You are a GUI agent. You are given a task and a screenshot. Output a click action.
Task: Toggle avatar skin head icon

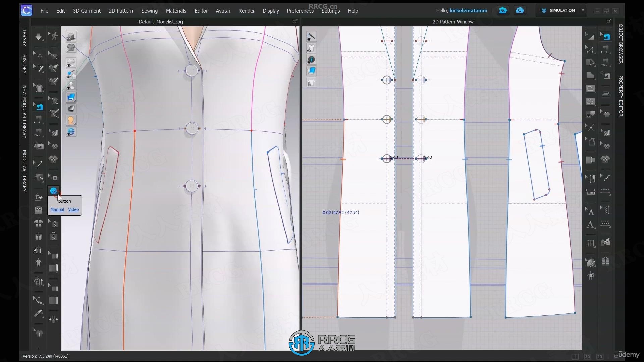tap(71, 120)
